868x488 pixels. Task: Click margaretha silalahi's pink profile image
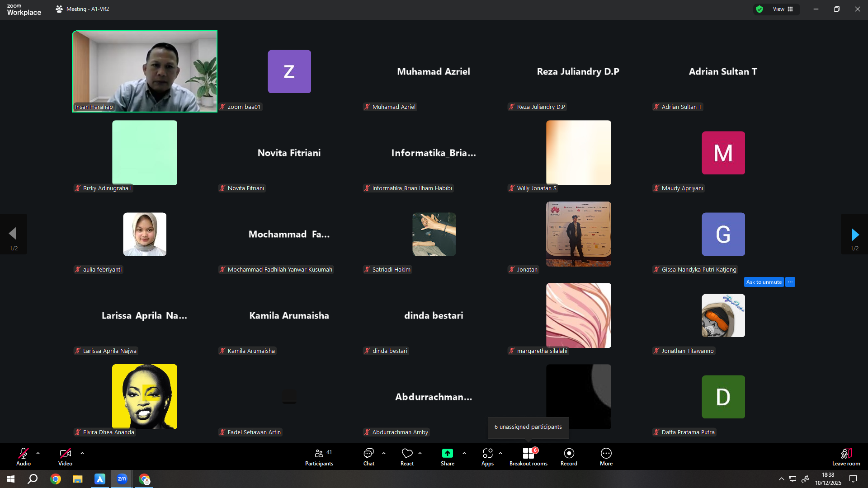(x=579, y=315)
